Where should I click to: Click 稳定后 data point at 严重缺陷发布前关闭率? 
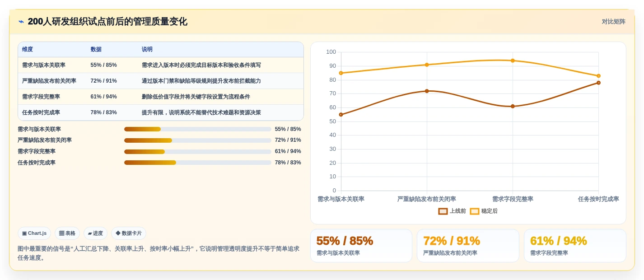click(x=427, y=65)
